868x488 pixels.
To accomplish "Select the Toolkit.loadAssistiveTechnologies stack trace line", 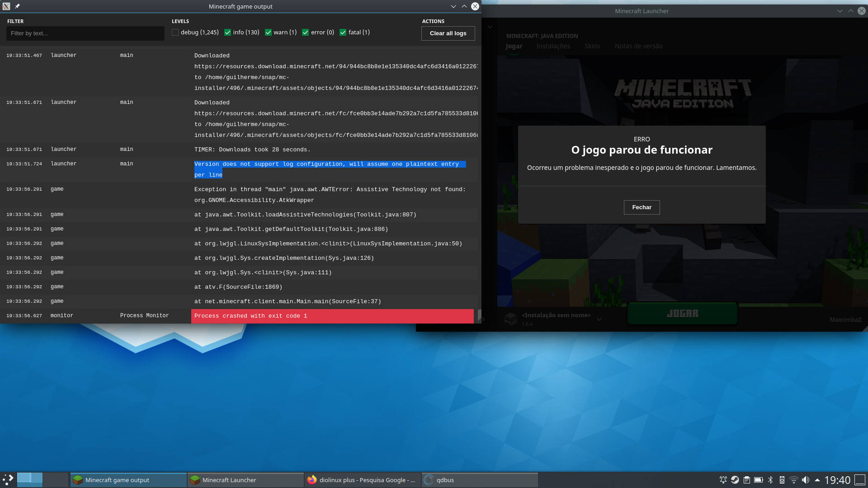I will click(305, 215).
